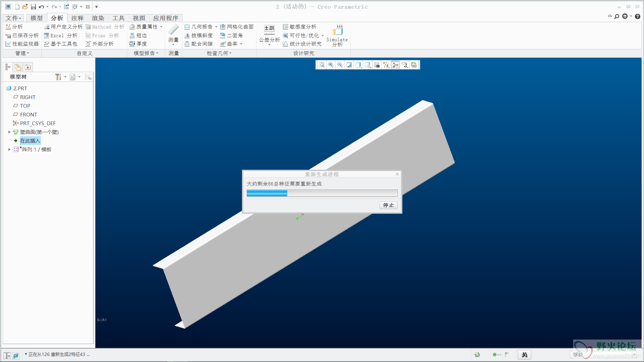Click the Excel Analysis tool
The image size is (644, 362).
tap(60, 35)
